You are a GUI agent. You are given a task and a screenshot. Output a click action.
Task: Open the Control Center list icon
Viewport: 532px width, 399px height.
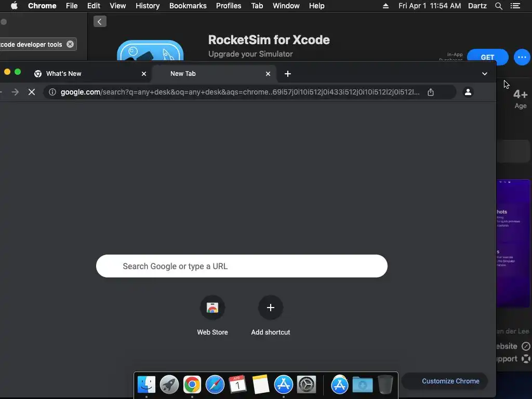pos(515,6)
